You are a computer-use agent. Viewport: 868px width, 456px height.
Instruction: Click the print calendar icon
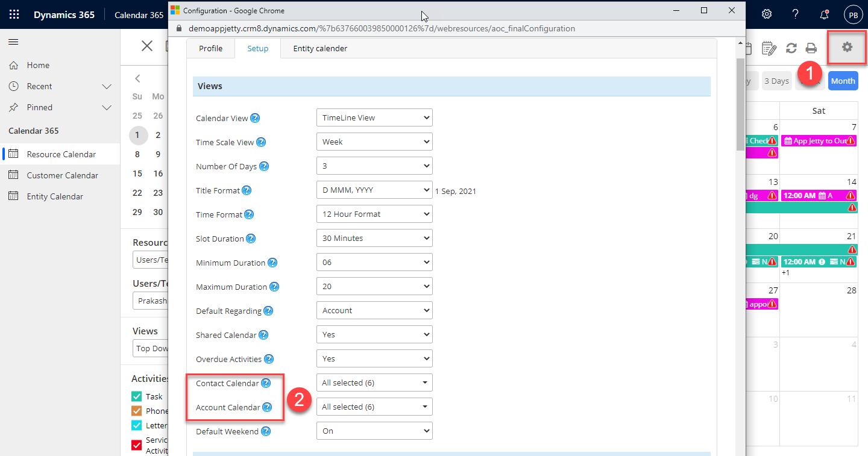point(811,48)
